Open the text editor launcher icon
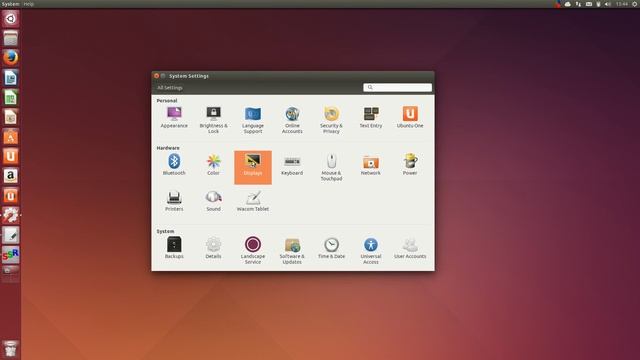 click(x=11, y=235)
